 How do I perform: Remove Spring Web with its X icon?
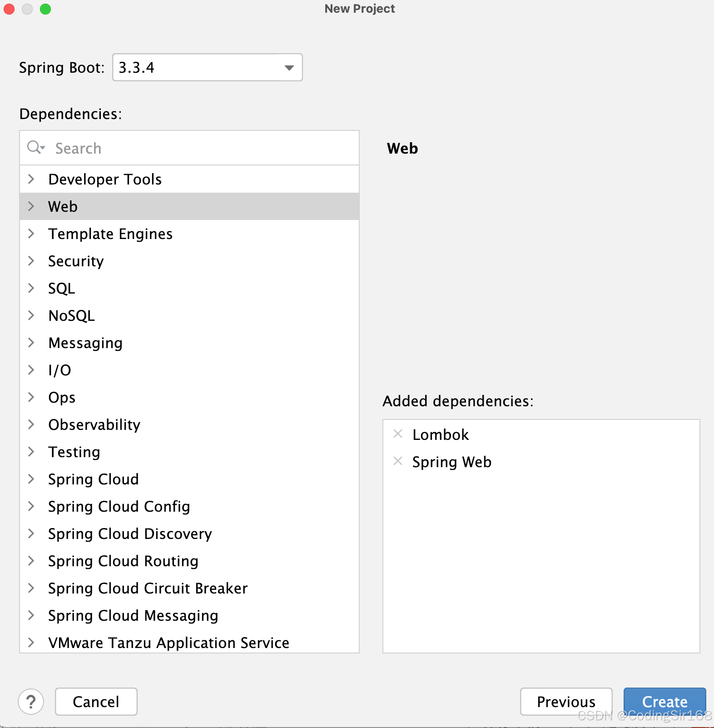click(x=398, y=461)
